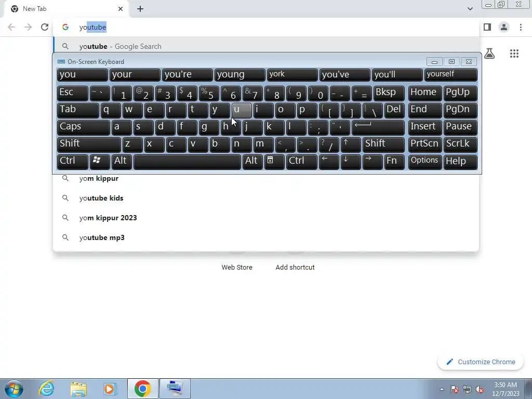Choose 'yom kippur' suggestion
The height and width of the screenshot is (399, 532).
click(x=267, y=179)
